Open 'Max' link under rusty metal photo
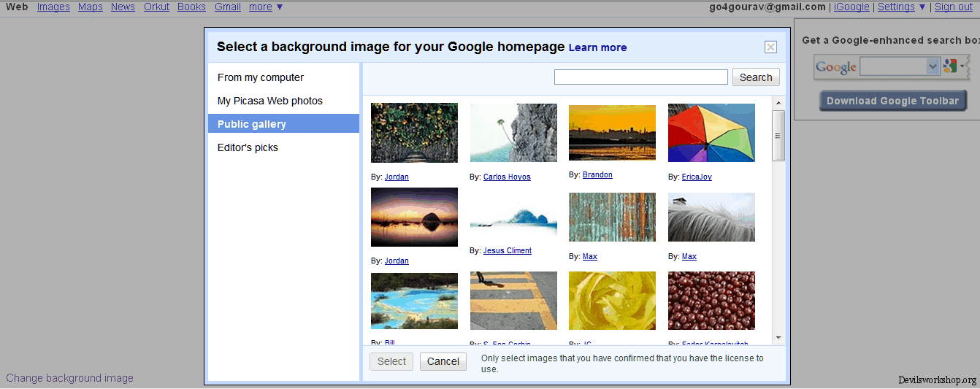 tap(590, 257)
